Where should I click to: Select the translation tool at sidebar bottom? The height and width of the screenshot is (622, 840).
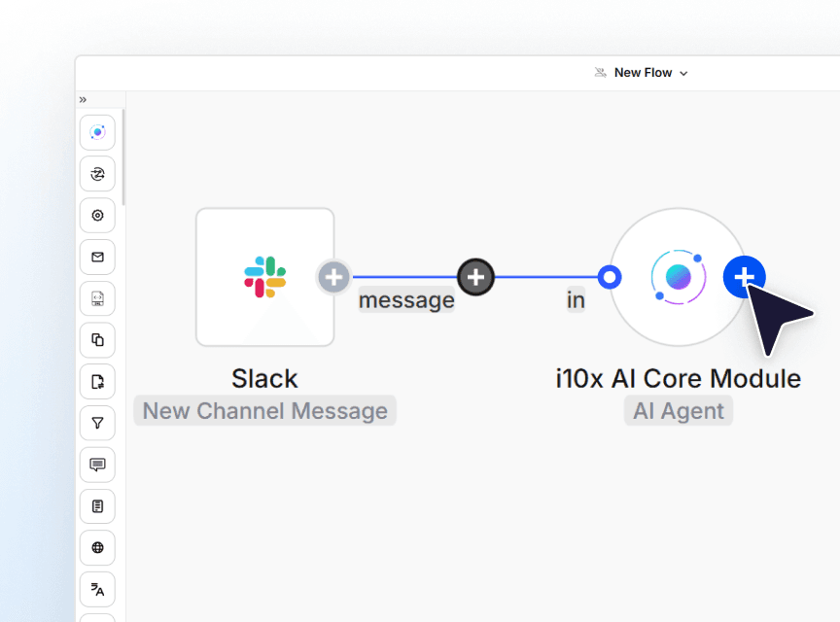coord(97,589)
